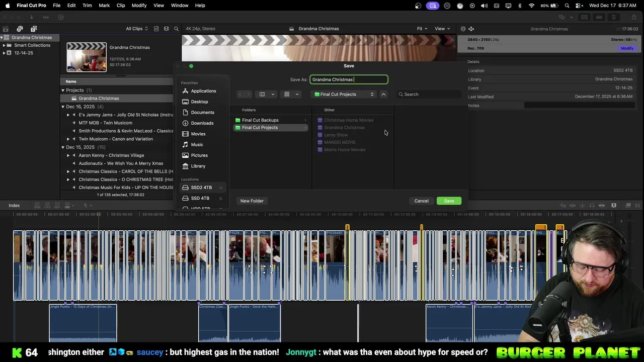Select SSD2 4TB drive location

(202, 188)
